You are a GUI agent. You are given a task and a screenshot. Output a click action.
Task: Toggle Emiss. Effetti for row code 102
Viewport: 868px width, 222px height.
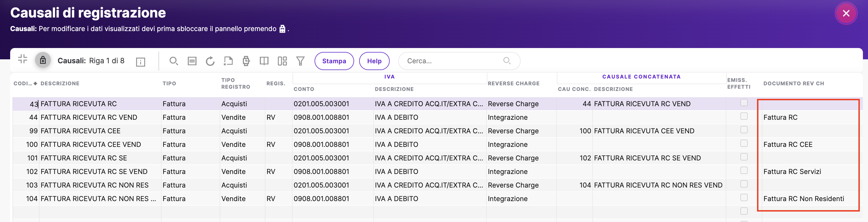point(744,171)
